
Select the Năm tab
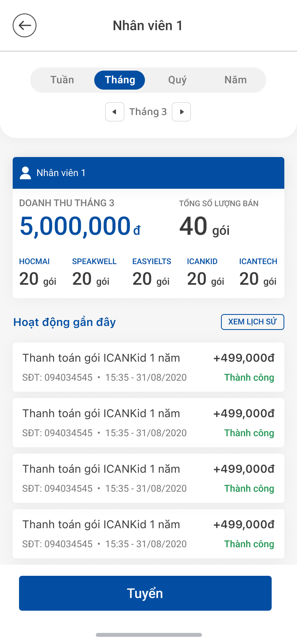click(x=235, y=80)
